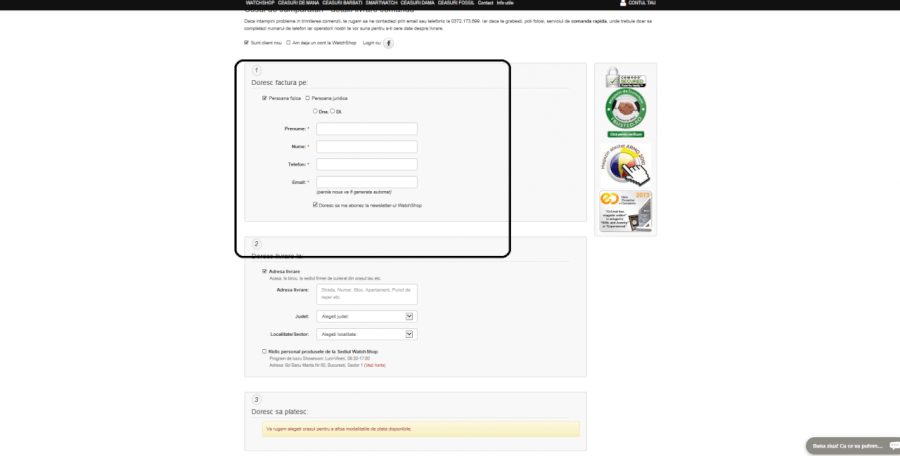Focus the Email input field

tap(366, 182)
